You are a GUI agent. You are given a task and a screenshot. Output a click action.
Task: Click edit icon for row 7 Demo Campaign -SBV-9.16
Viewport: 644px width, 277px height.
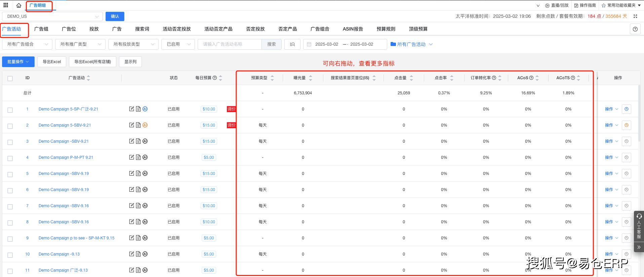click(132, 206)
